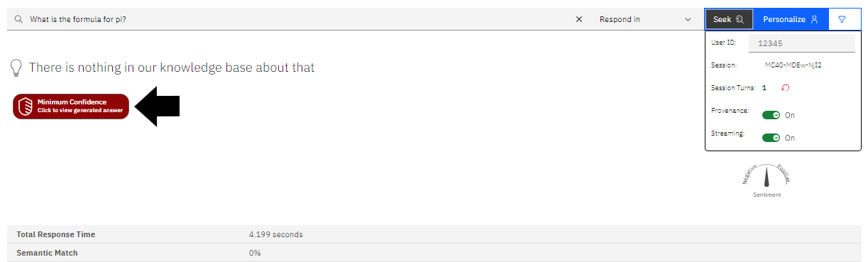Click the Total Response Time row
The image size is (868, 262).
tap(434, 234)
